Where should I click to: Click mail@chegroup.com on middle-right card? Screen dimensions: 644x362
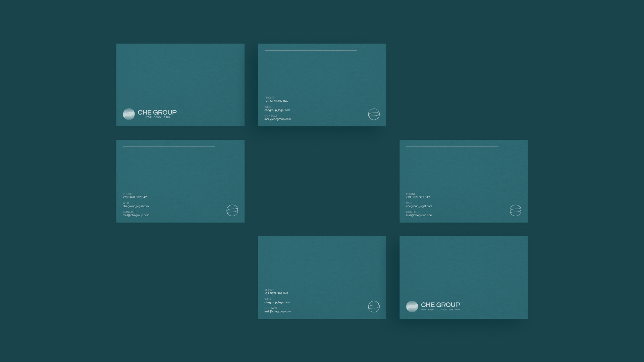tap(419, 215)
